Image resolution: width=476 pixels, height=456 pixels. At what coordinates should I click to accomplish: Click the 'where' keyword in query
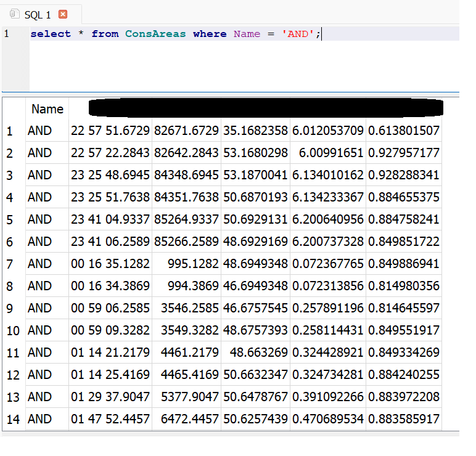[210, 34]
